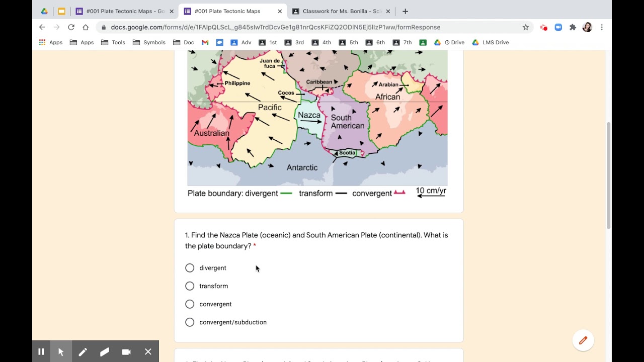Open the 7th bookmark
The image size is (644, 362).
click(403, 42)
